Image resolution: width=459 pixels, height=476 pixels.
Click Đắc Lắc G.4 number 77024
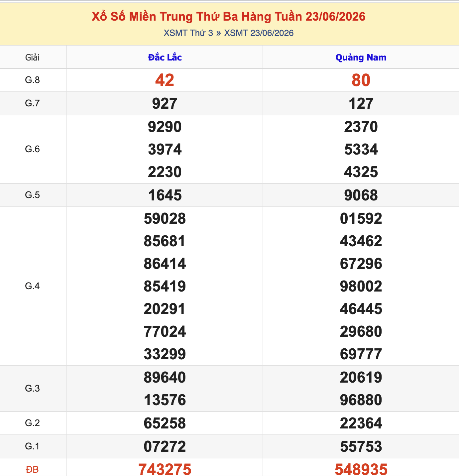165,331
